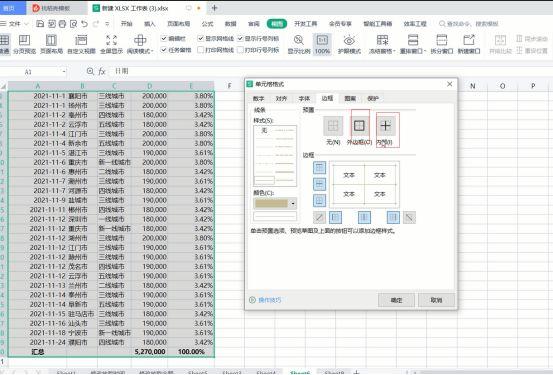Open the border color dropdown arrow

tap(293, 204)
